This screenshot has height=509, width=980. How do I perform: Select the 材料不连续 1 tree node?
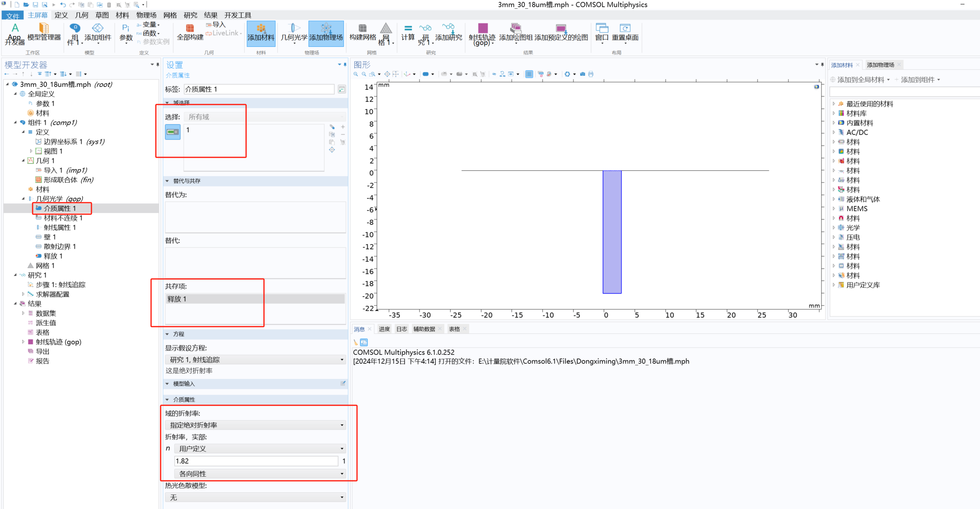(63, 218)
